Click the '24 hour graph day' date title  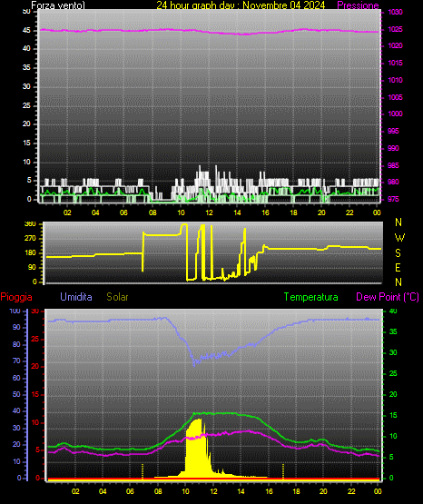pos(241,5)
